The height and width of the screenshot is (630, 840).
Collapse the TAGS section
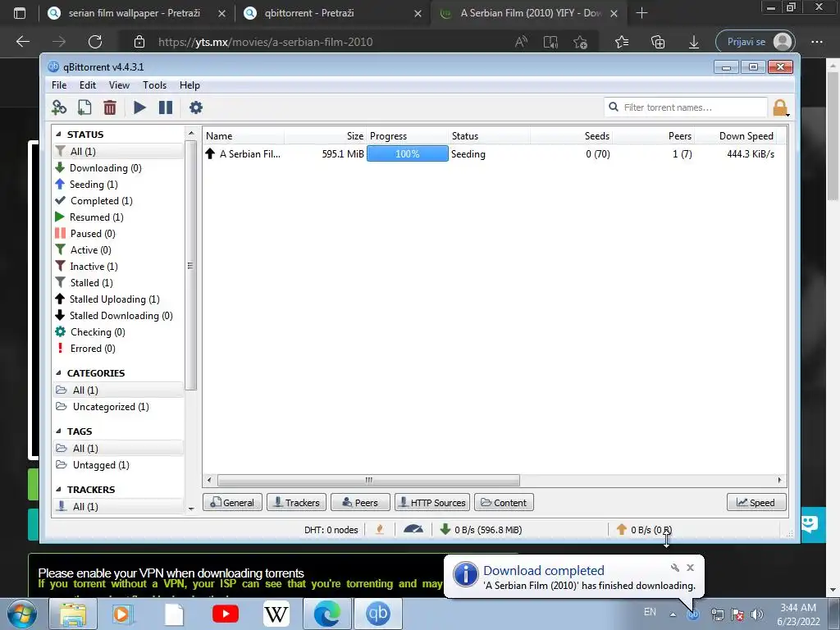58,431
